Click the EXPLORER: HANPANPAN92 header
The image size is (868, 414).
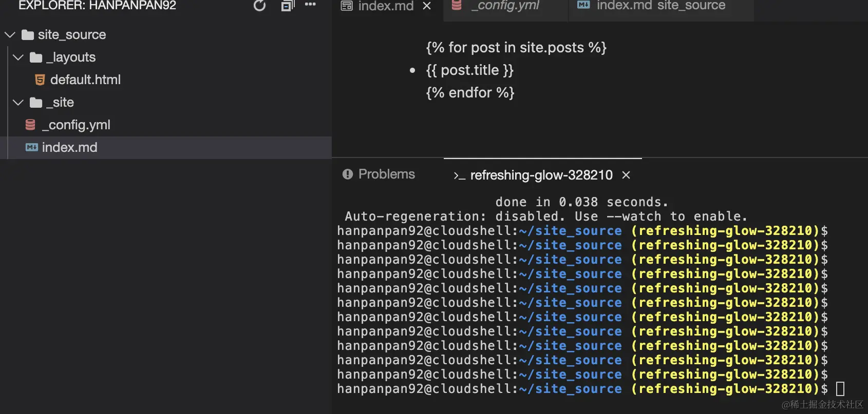(97, 6)
